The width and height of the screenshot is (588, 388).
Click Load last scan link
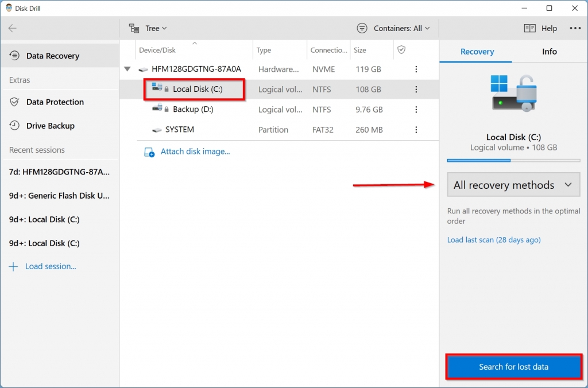(494, 240)
